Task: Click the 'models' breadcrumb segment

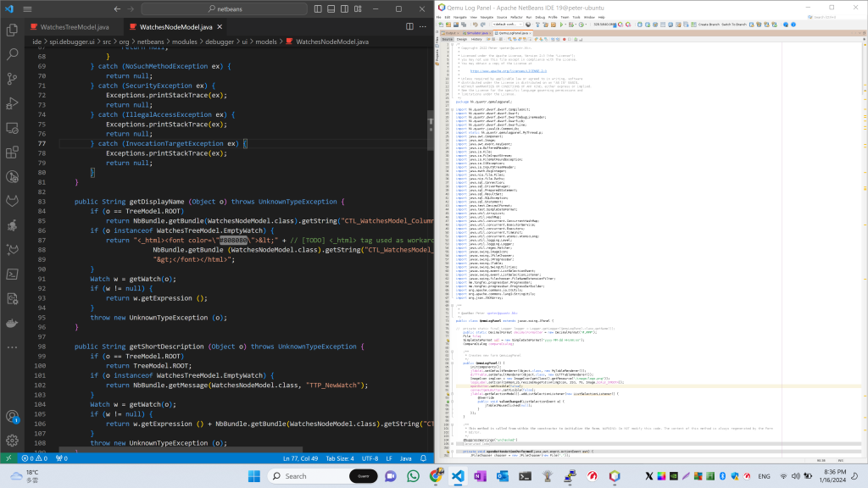Action: click(265, 42)
